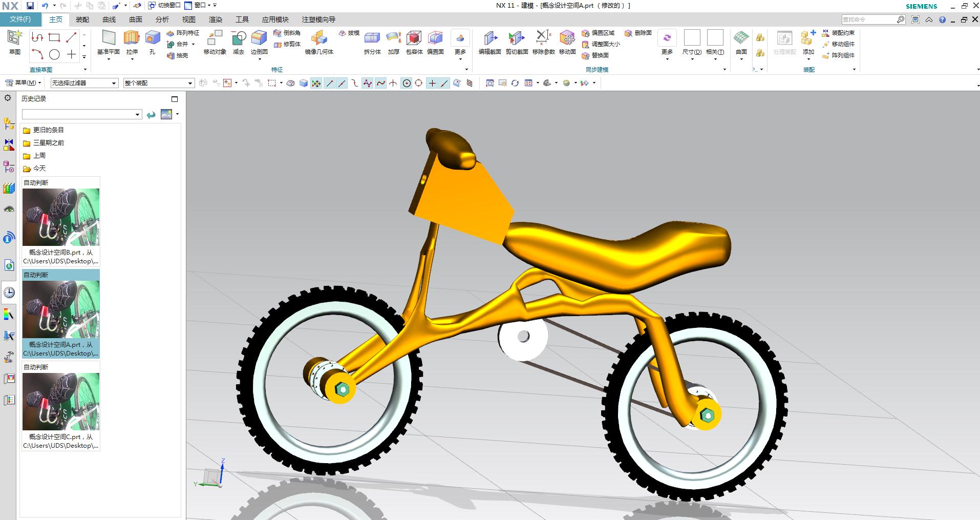Click the 移动面 move face icon
Viewport: 980px width, 520px height.
click(x=567, y=37)
